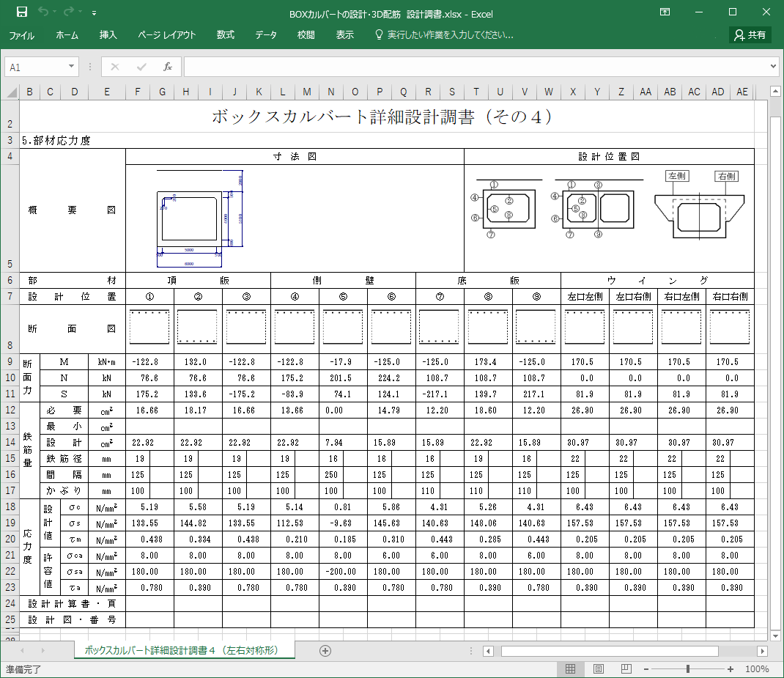The width and height of the screenshot is (784, 678).
Task: Click the Select All corner triangle
Action: [x=12, y=92]
